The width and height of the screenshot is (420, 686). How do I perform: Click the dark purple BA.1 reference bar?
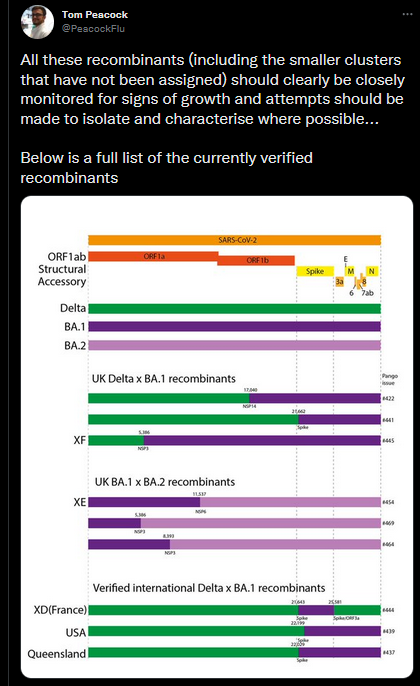click(234, 326)
